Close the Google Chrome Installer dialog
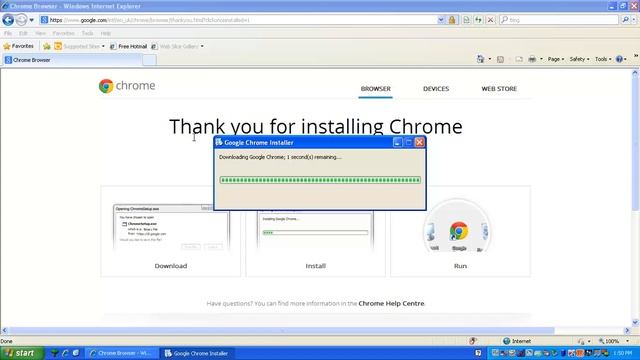 [419, 142]
